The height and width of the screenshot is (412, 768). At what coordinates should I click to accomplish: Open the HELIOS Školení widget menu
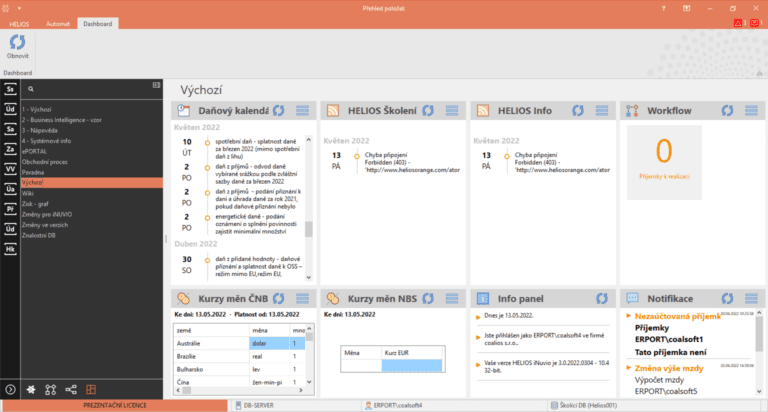(x=452, y=111)
